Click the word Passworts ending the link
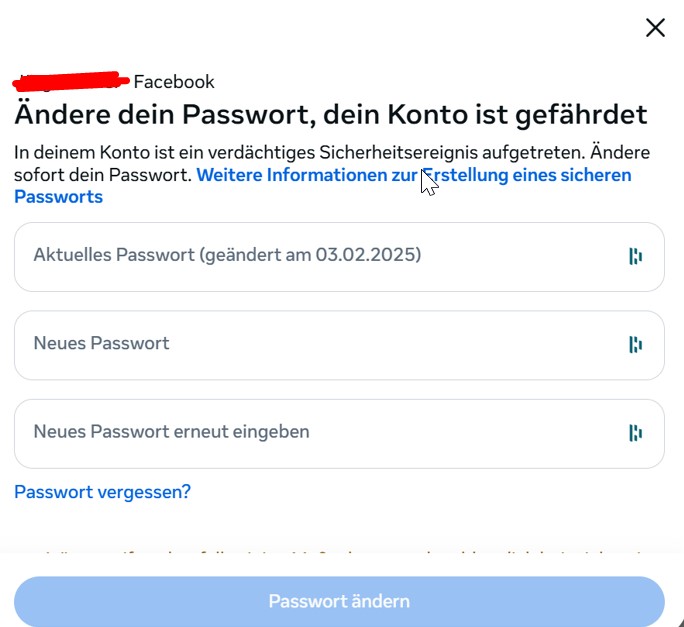Image resolution: width=684 pixels, height=627 pixels. tap(58, 197)
